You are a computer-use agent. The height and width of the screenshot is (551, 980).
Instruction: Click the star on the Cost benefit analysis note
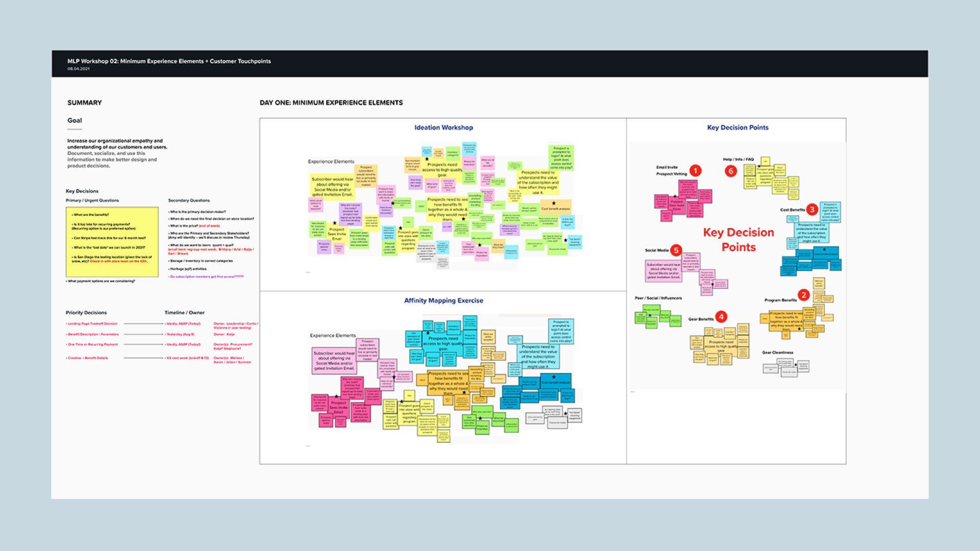824,248
